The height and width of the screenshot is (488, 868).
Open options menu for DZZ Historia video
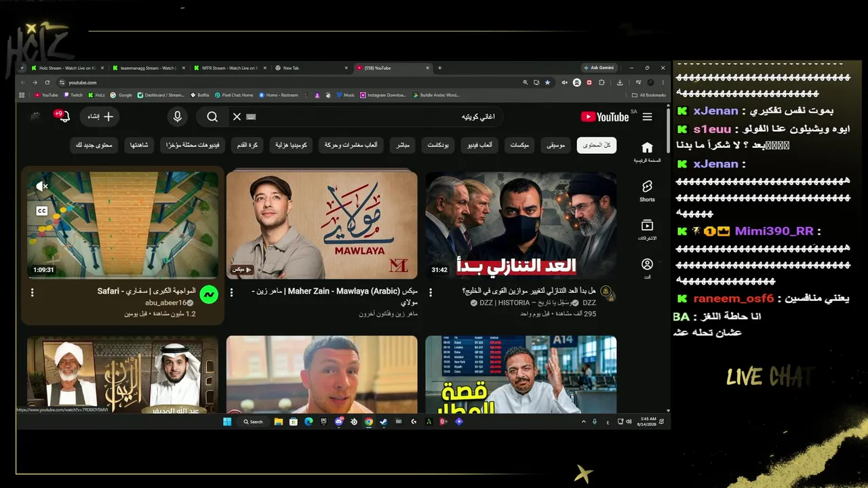pos(430,292)
